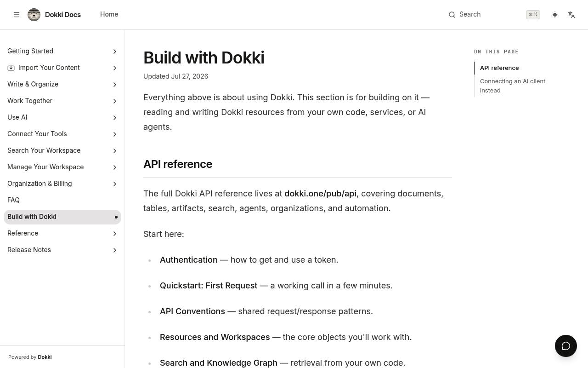The height and width of the screenshot is (368, 588).
Task: Expand the Release Notes chevron
Action: 115,250
